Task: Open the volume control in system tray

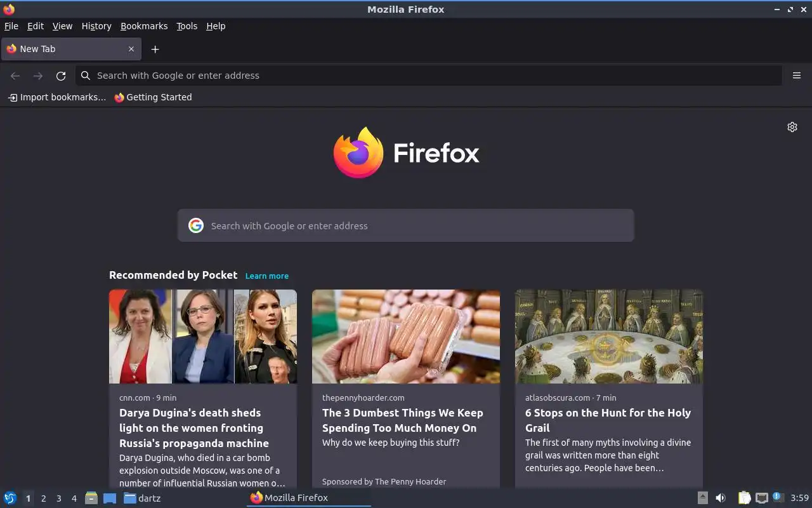Action: point(721,498)
